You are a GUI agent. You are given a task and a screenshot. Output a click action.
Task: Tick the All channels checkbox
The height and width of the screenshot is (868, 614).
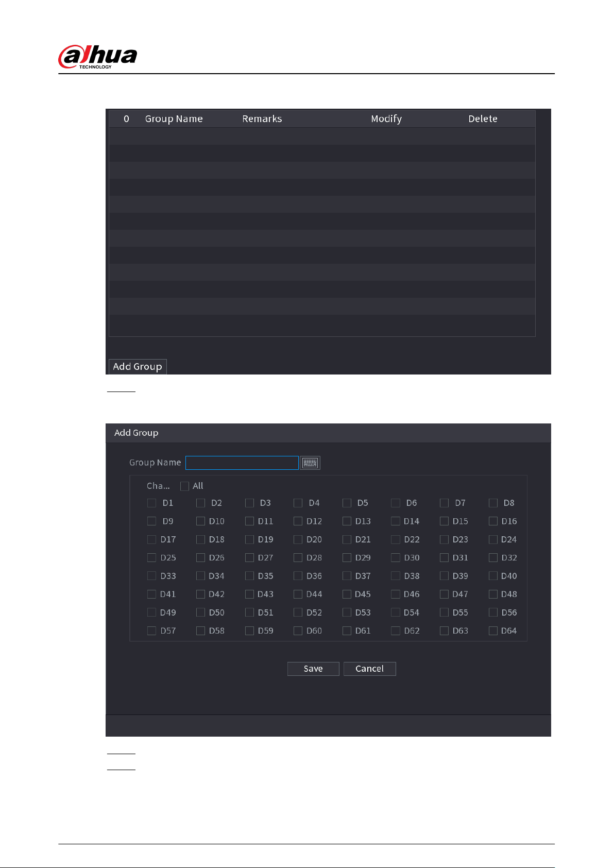(184, 486)
